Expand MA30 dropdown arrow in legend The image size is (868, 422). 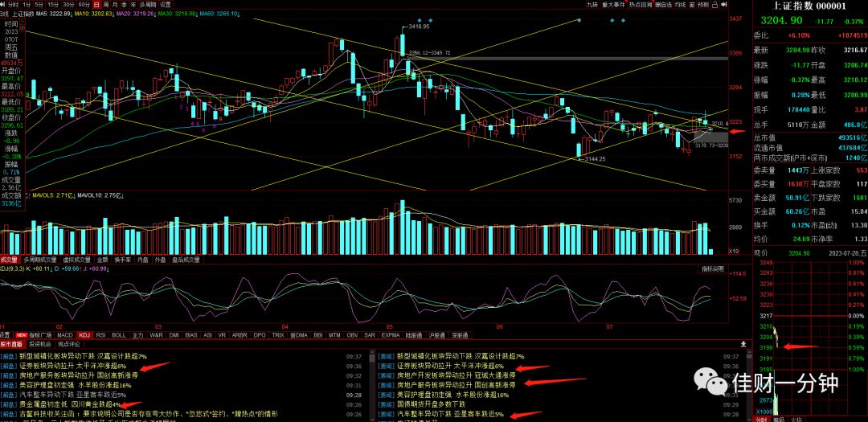[x=197, y=14]
